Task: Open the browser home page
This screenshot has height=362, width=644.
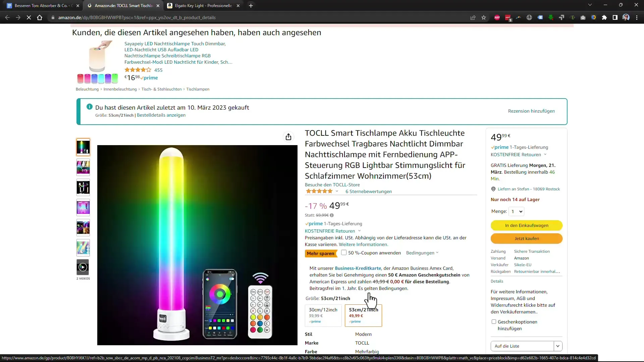Action: 40,17
